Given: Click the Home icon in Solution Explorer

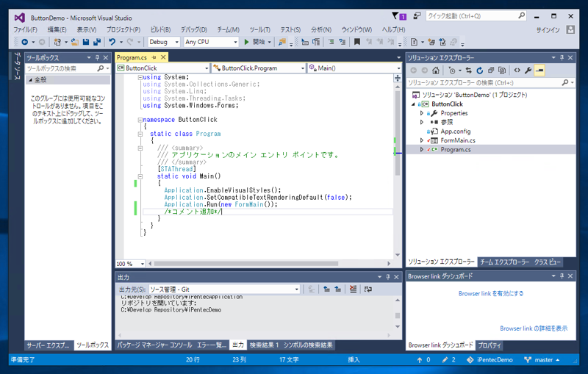Looking at the screenshot, I should point(435,70).
